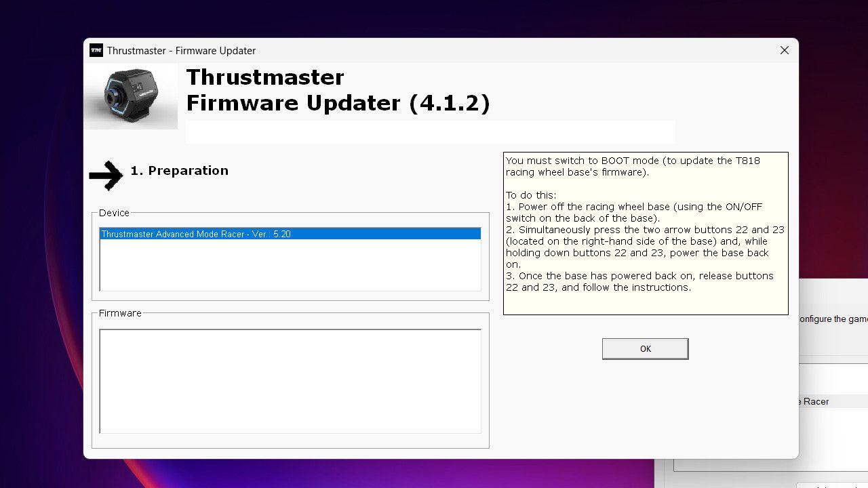Click the T818 wheel base product image
Image resolution: width=868 pixels, height=488 pixels.
tap(131, 96)
